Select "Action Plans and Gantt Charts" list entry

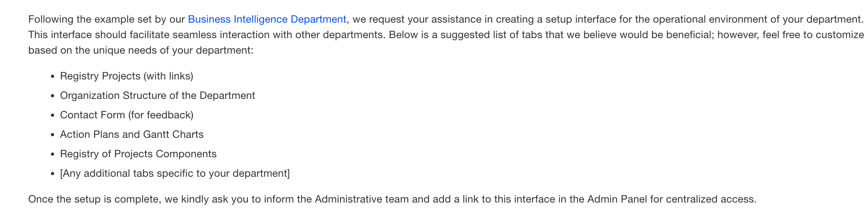132,134
